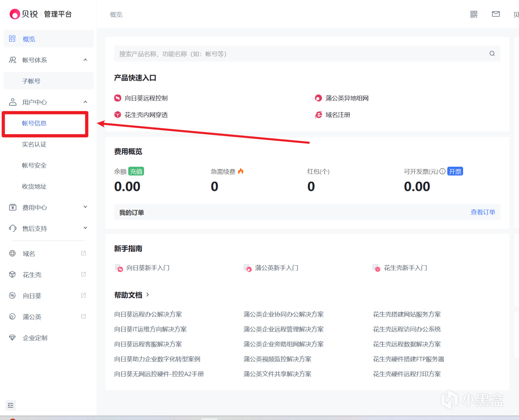
Task: Open the mail messages icon
Action: 496,14
